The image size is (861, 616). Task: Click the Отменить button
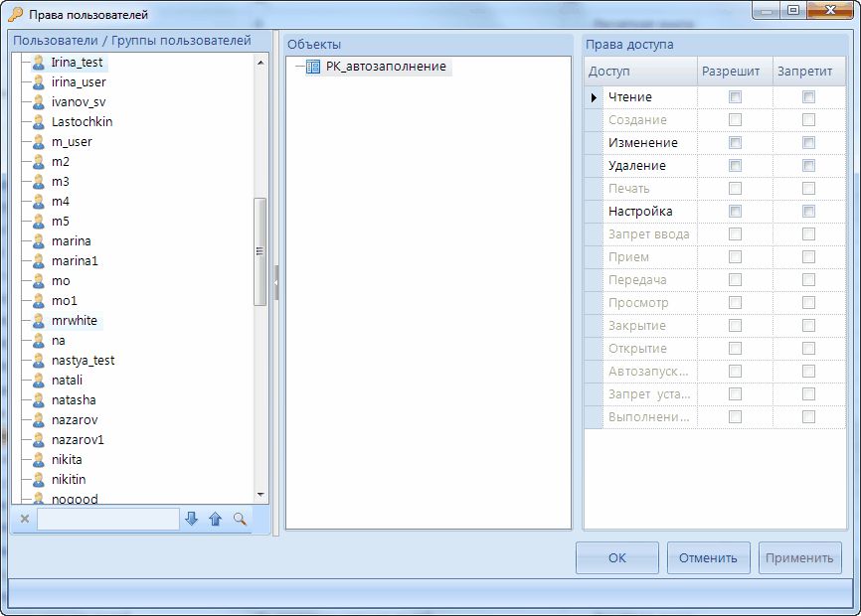pos(708,557)
